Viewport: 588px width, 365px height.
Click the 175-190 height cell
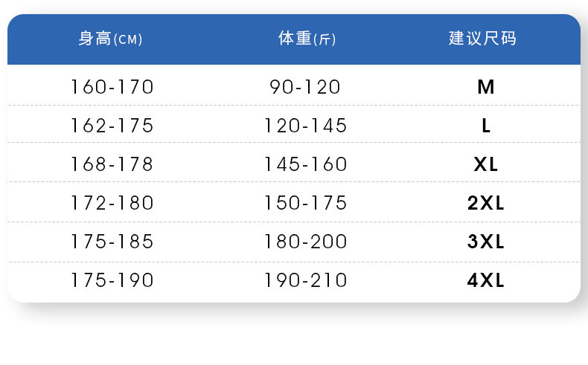(112, 280)
